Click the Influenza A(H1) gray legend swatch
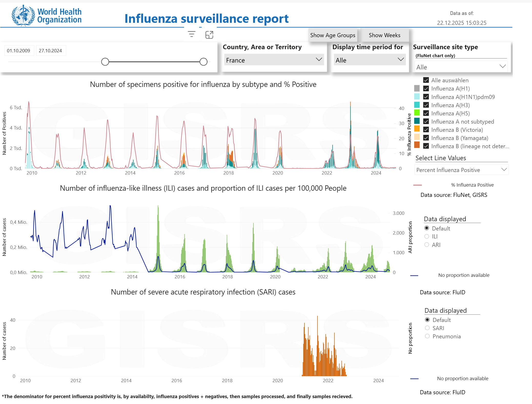This screenshot has width=532, height=404. tap(417, 88)
